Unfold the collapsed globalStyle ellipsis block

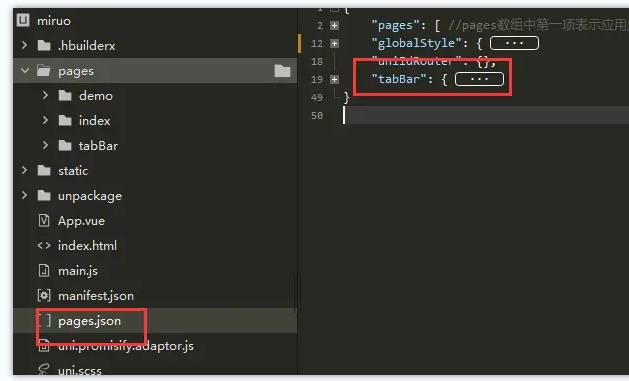click(514, 43)
